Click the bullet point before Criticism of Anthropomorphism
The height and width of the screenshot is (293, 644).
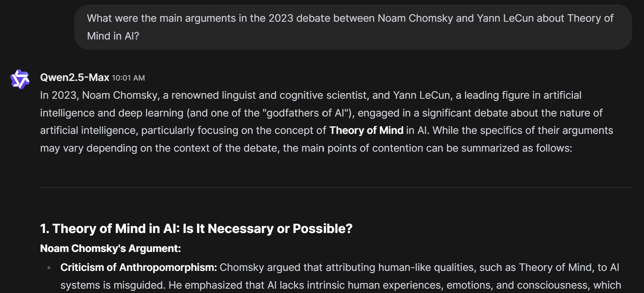49,268
